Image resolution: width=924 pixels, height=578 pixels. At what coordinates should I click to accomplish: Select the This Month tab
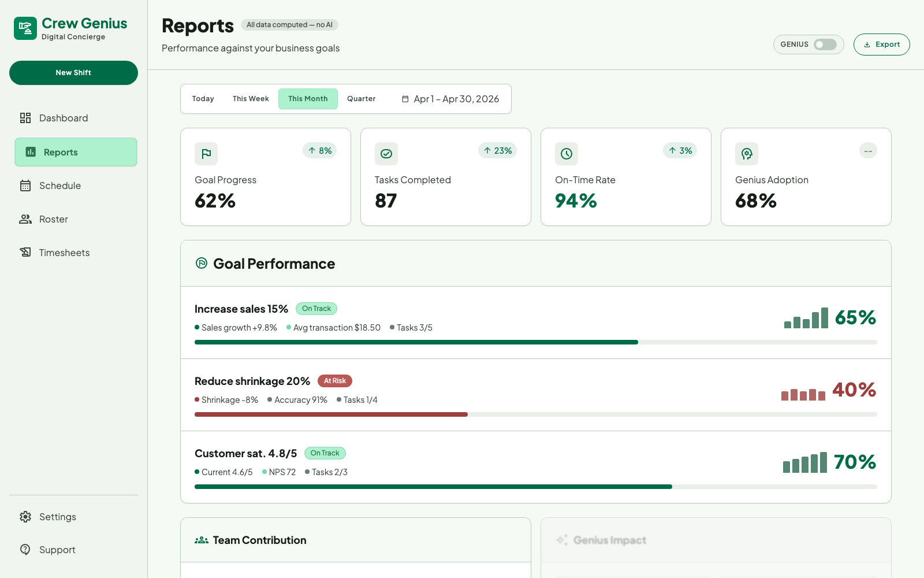[308, 99]
